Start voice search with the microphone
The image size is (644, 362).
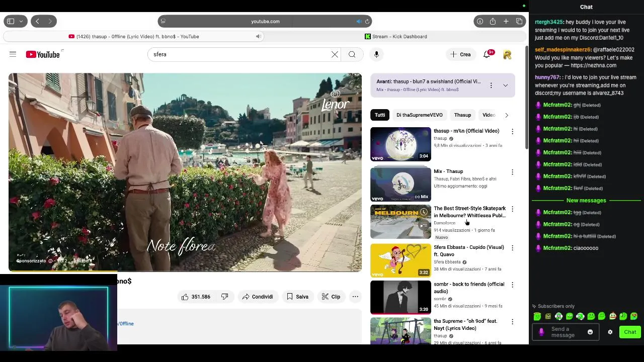[x=376, y=54]
